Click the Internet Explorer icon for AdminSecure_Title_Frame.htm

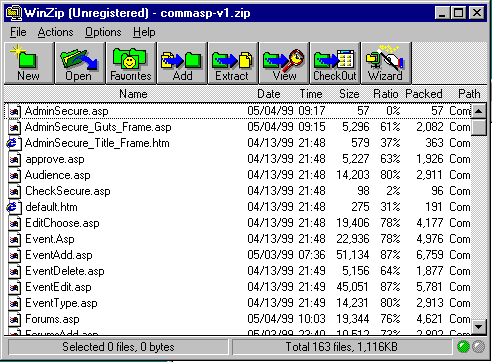14,143
